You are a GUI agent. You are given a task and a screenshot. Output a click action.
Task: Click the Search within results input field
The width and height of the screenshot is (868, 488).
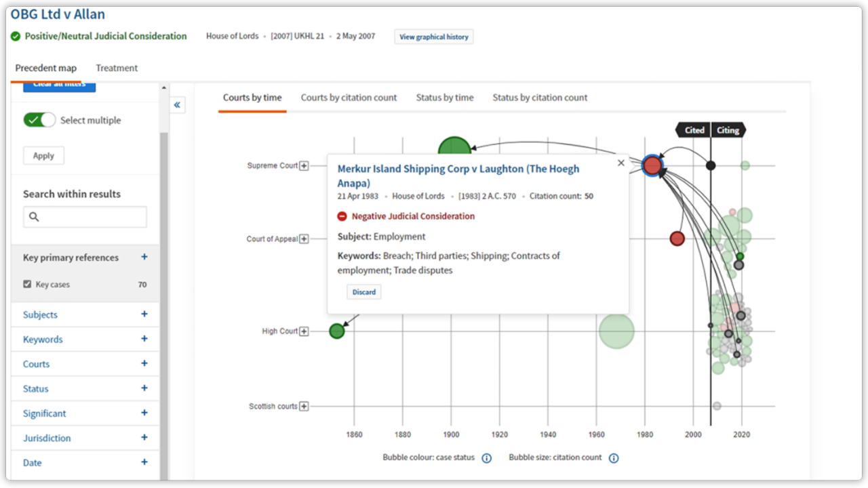(x=85, y=217)
